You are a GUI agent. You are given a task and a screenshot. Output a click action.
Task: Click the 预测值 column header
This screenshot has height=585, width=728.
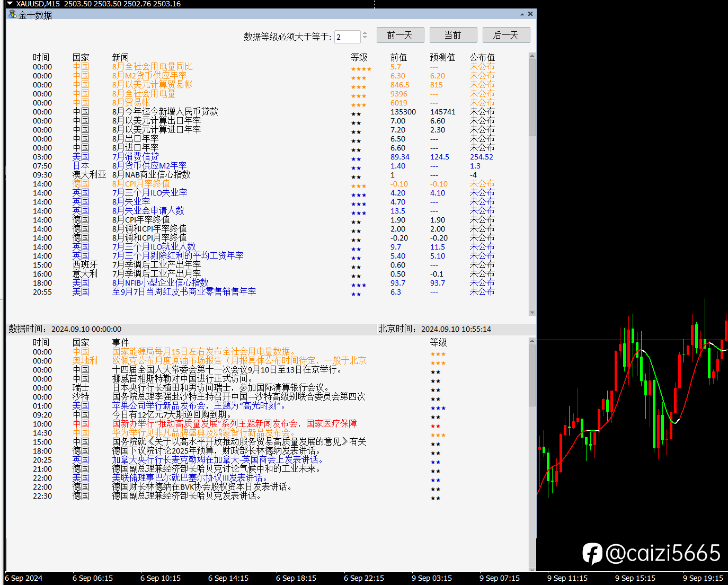442,57
